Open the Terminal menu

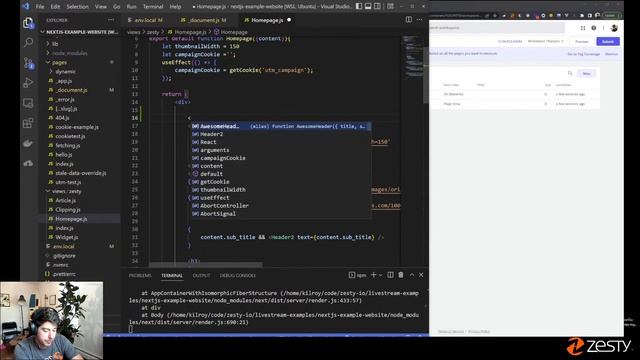click(153, 7)
